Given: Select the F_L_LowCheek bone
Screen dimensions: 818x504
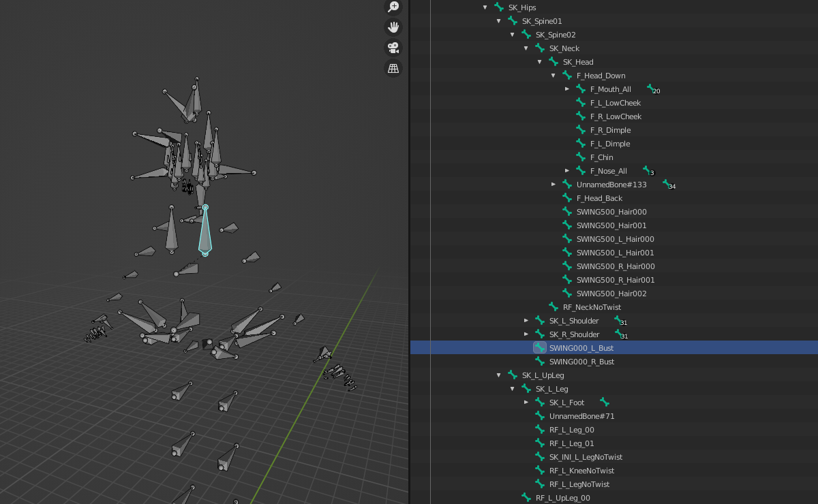Looking at the screenshot, I should click(616, 103).
